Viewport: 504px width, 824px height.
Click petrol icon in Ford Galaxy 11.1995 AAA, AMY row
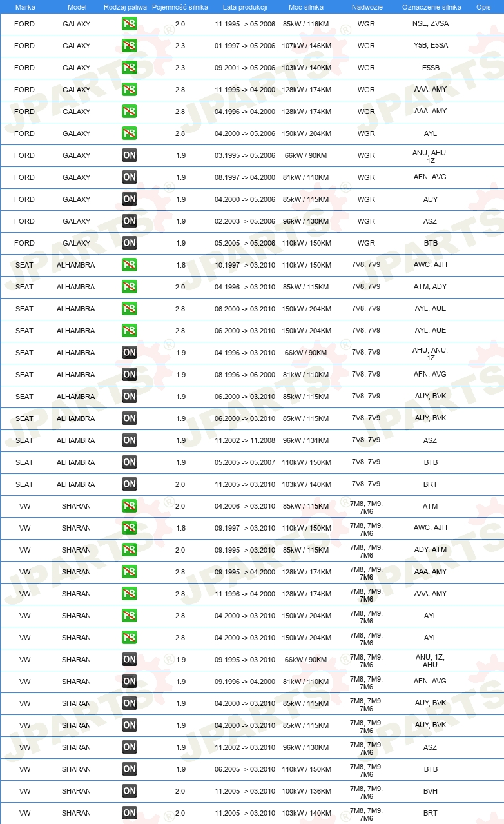130,90
